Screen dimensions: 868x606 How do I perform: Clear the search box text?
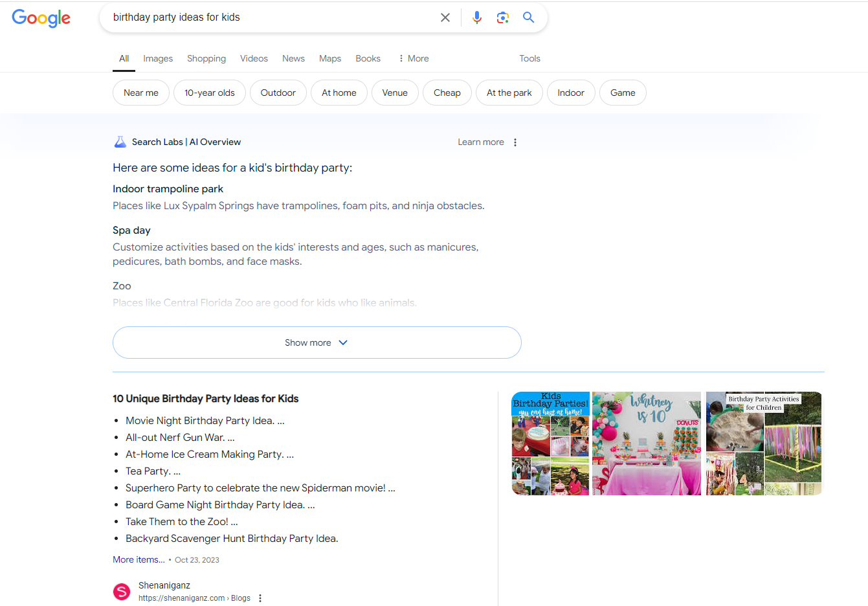coord(445,17)
